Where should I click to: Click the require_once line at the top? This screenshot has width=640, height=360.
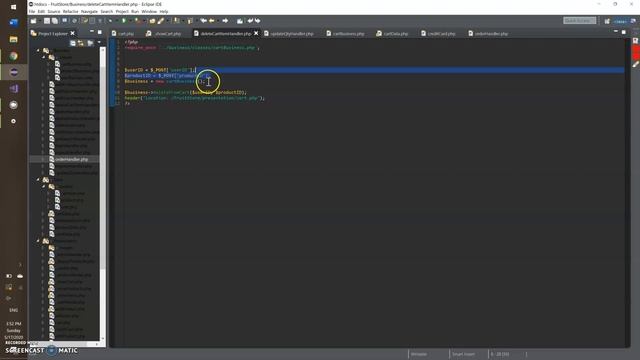[191, 48]
